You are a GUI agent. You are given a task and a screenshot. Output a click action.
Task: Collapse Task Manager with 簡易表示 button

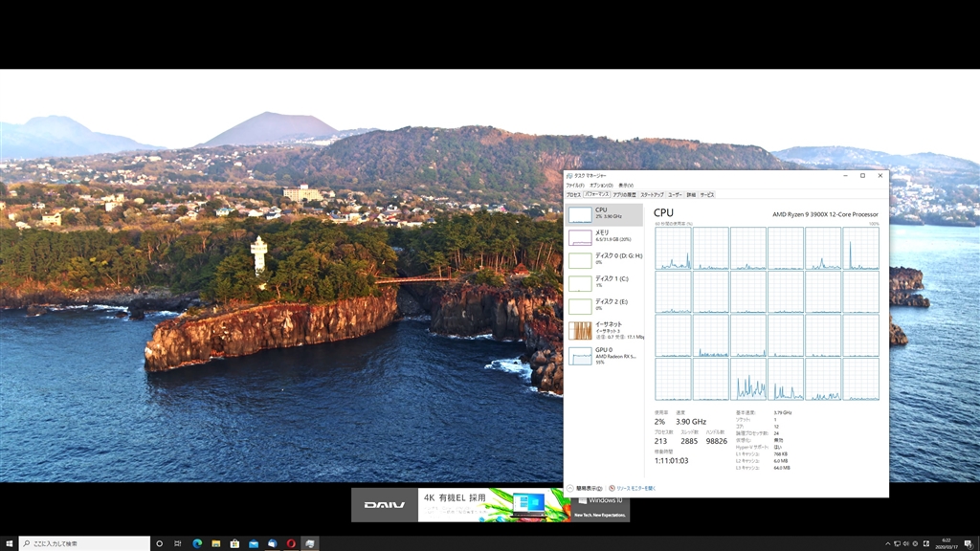pyautogui.click(x=587, y=488)
